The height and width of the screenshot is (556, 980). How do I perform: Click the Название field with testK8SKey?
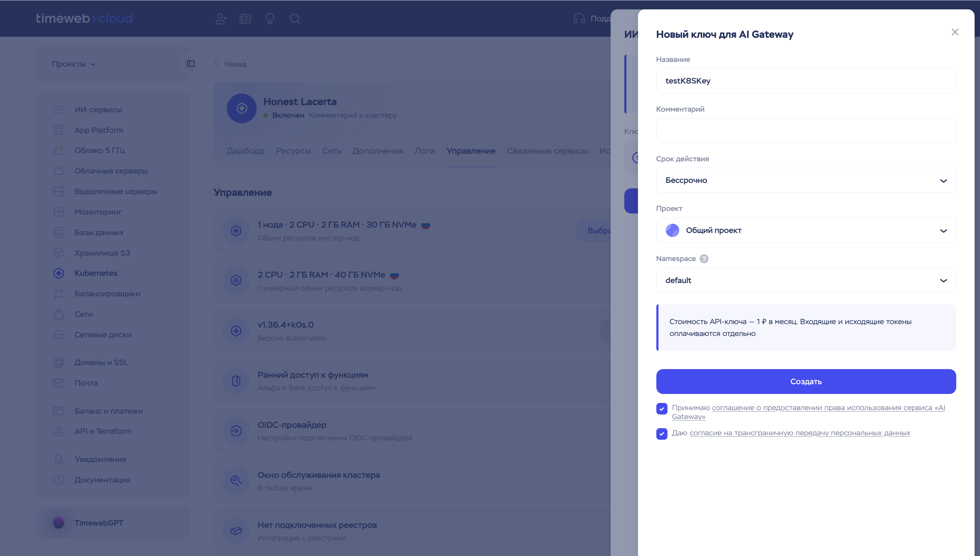click(806, 81)
